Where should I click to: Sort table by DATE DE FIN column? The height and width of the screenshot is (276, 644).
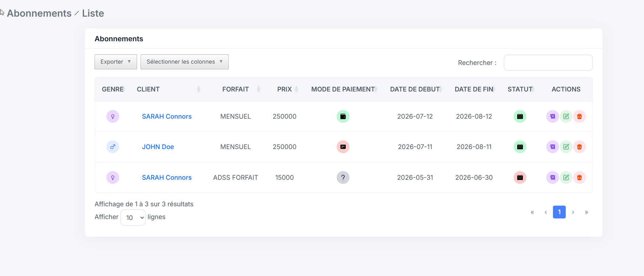tap(474, 89)
